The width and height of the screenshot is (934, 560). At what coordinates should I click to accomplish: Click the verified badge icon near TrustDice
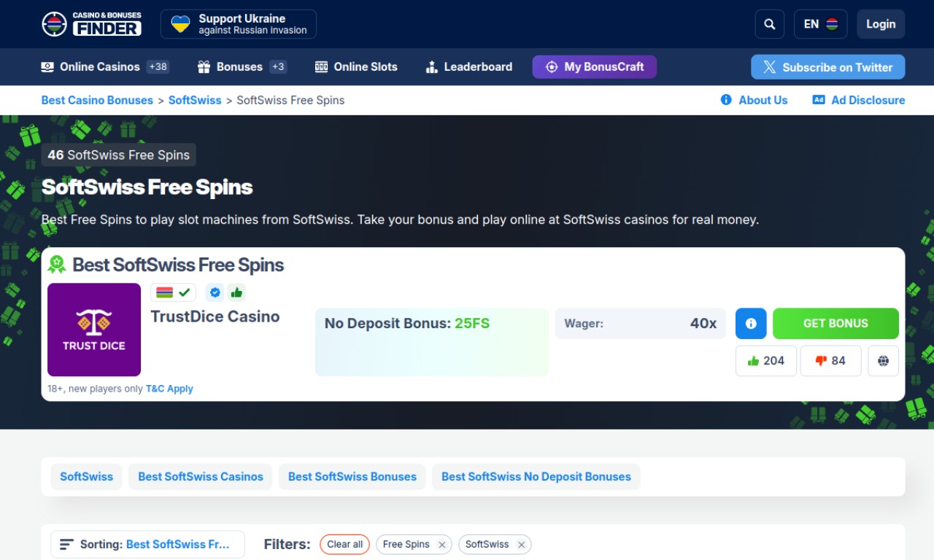pos(215,292)
